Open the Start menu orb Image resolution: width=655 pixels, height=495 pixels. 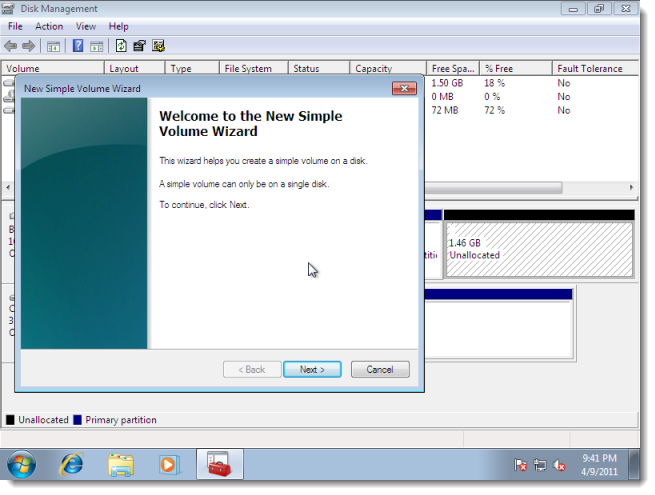(21, 464)
